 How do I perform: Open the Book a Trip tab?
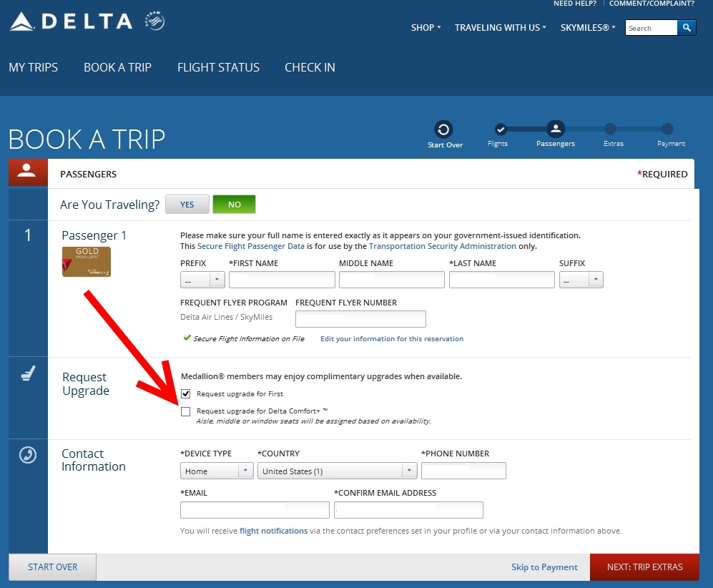click(x=117, y=67)
